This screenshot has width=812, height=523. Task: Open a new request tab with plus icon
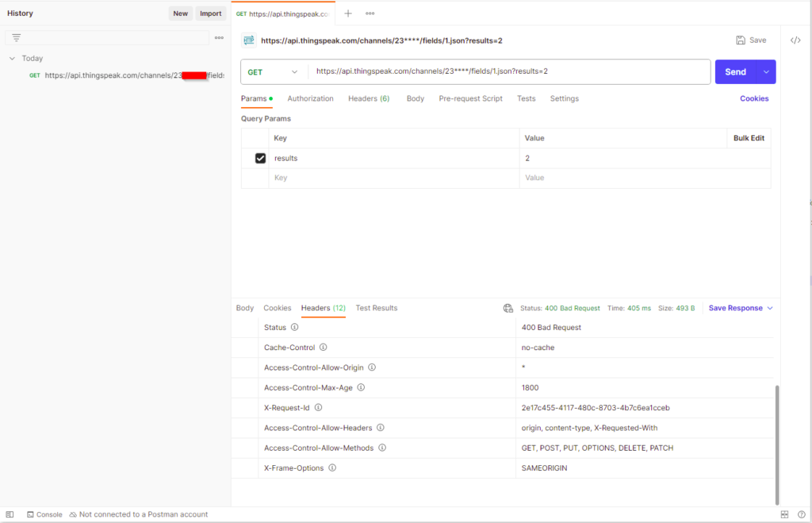coord(348,13)
